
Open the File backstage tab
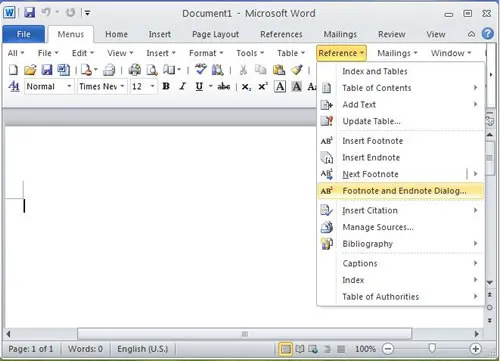coord(23,34)
